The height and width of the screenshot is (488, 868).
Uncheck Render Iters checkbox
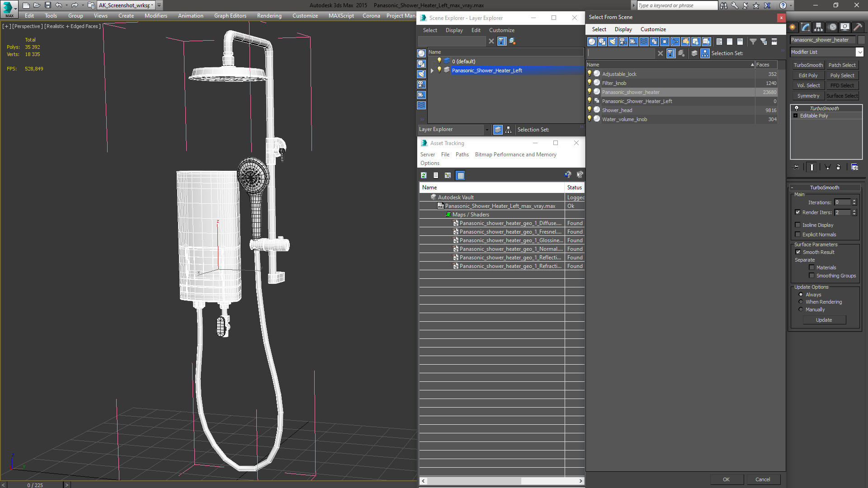click(x=797, y=212)
